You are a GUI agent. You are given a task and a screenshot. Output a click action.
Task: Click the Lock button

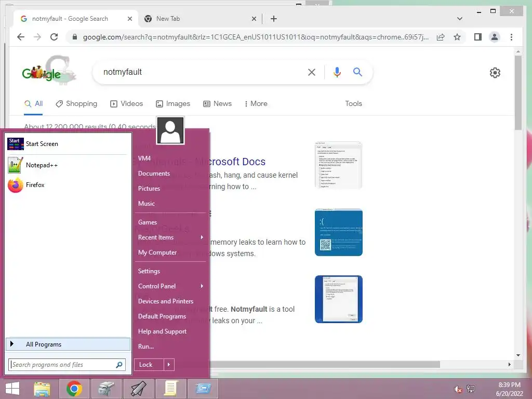pos(149,365)
